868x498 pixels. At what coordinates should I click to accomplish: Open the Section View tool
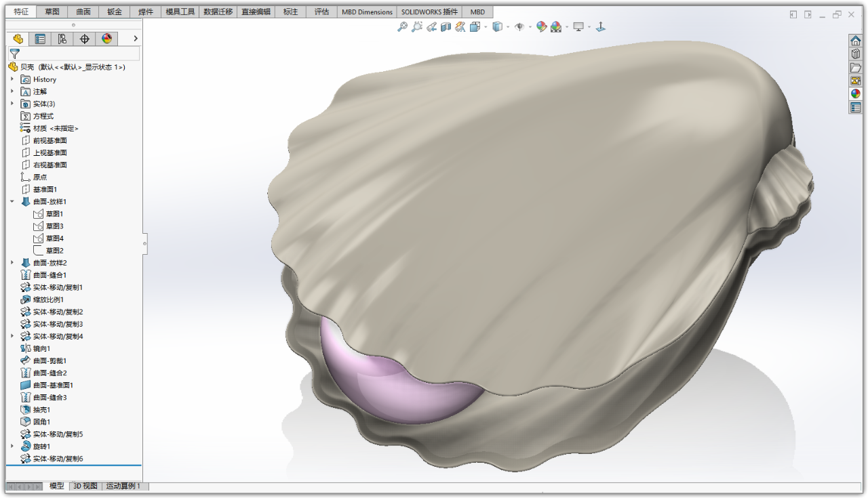[x=446, y=27]
